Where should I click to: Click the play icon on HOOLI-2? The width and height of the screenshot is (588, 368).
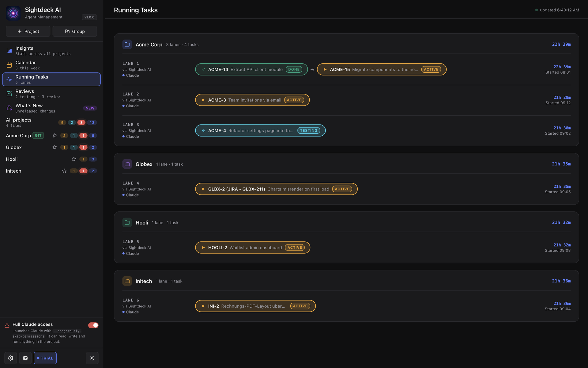tap(203, 247)
